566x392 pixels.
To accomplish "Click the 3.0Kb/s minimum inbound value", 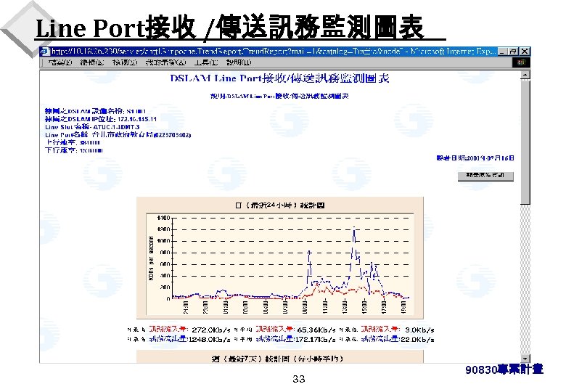I will point(419,330).
